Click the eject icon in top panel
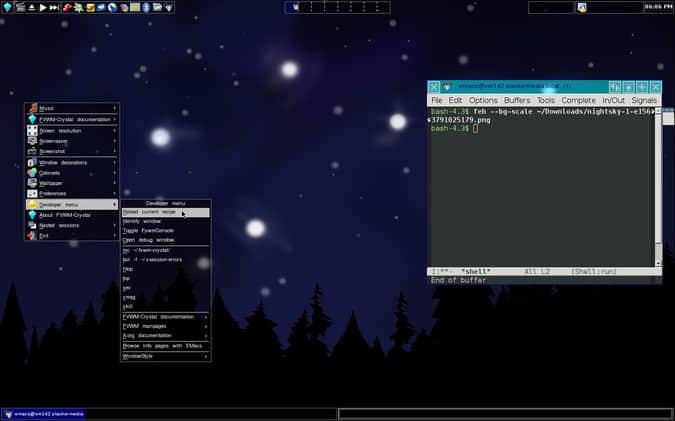The height and width of the screenshot is (421, 675). coord(30,7)
